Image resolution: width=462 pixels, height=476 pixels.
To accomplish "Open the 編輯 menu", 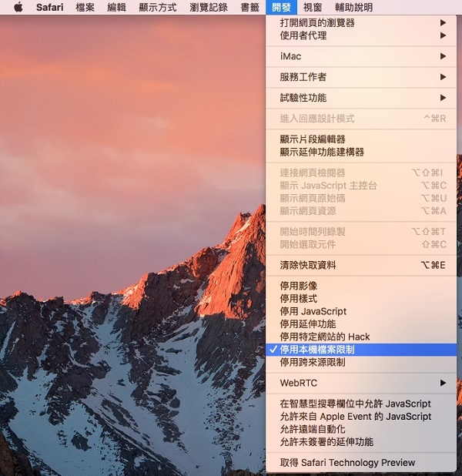I will pos(116,7).
